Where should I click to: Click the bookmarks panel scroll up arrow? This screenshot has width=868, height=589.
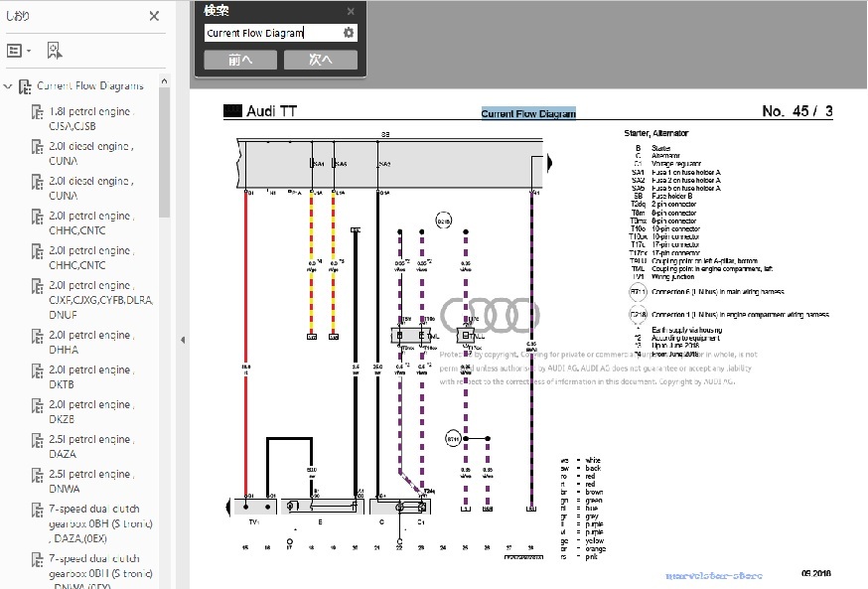tap(164, 81)
